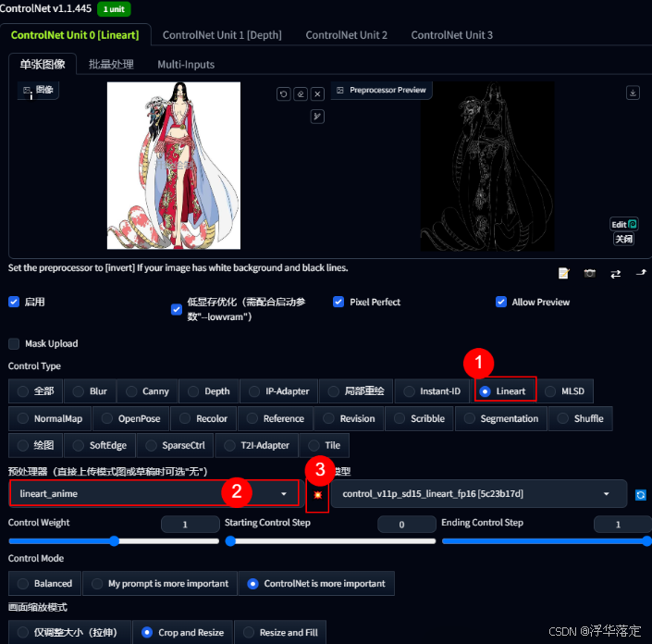
Task: Select the 全部 control type
Action: click(x=36, y=391)
